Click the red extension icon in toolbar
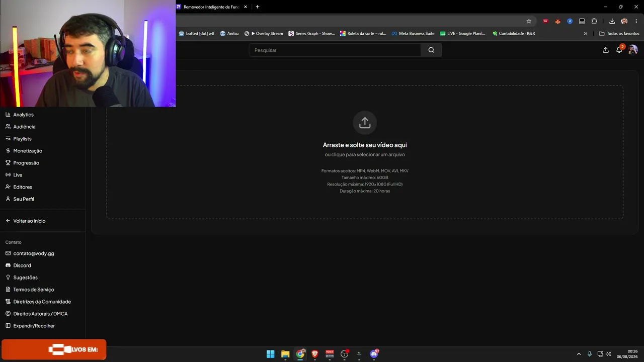Image resolution: width=644 pixels, height=362 pixels. (545, 21)
